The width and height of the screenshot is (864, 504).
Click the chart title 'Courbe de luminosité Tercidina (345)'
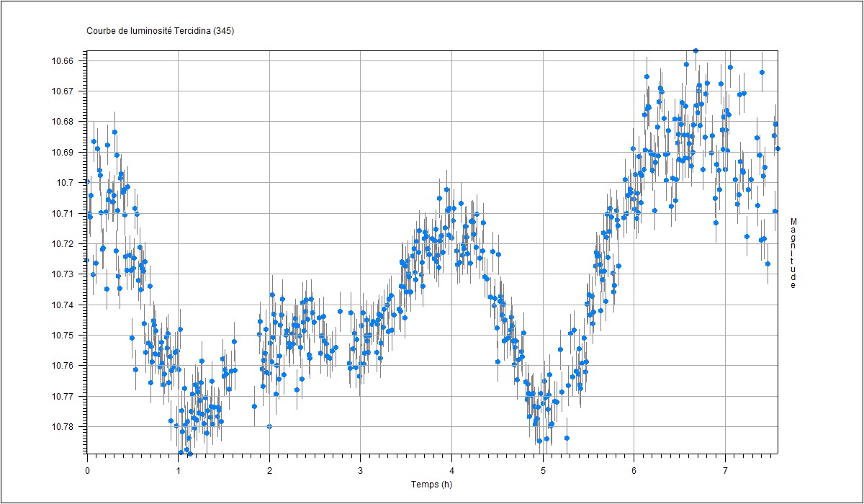(x=160, y=31)
